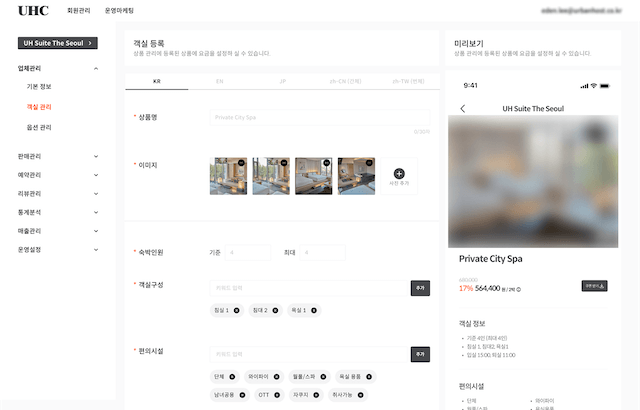
Task: Click the back arrow in the mobile preview
Action: [462, 108]
